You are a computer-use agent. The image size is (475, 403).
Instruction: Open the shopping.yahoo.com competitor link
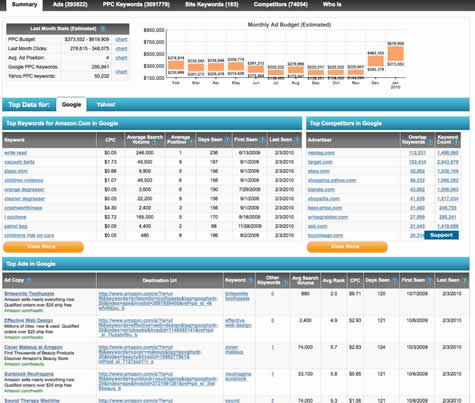332,180
